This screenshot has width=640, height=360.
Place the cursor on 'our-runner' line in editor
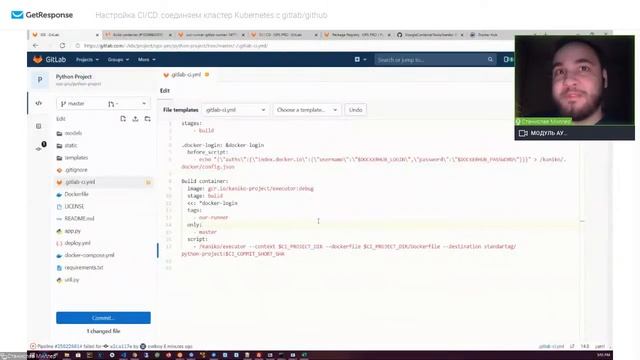point(213,218)
